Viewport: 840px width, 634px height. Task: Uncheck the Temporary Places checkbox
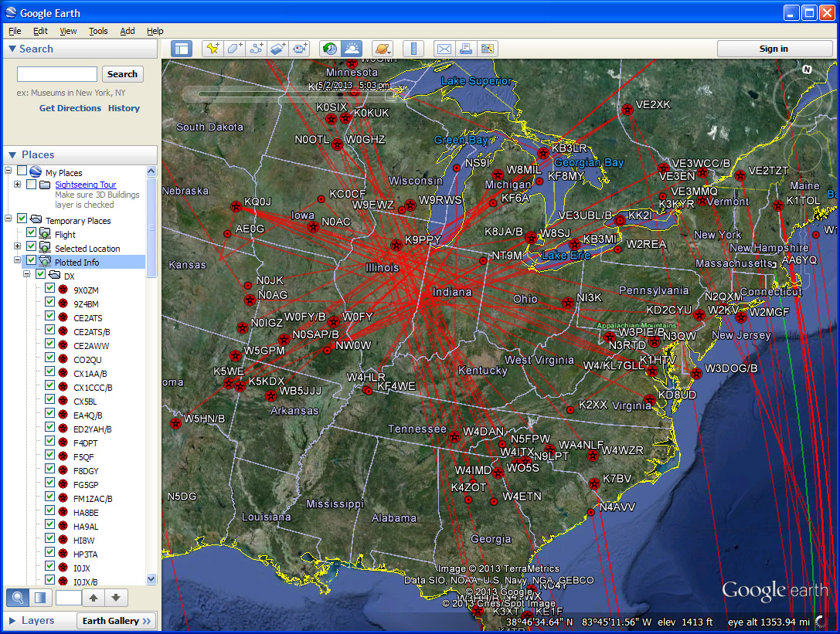click(x=22, y=219)
